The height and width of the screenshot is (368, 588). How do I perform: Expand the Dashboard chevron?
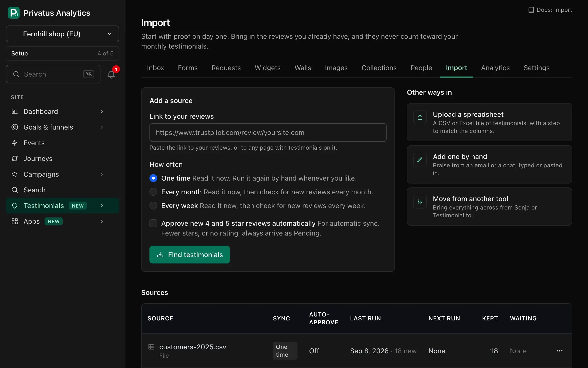[102, 111]
